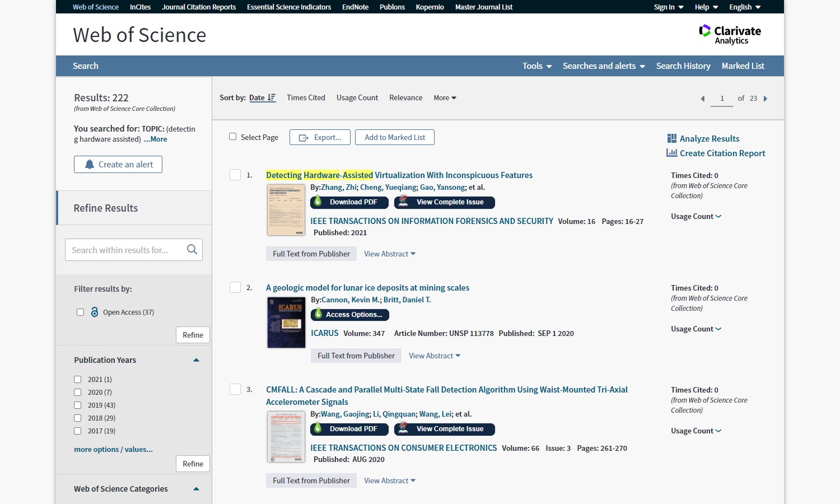
Task: Open more options / values link
Action: pyautogui.click(x=113, y=449)
